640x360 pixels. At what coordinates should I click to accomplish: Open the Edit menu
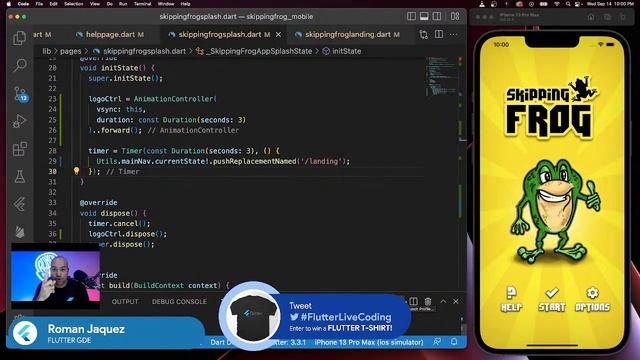(53, 4)
